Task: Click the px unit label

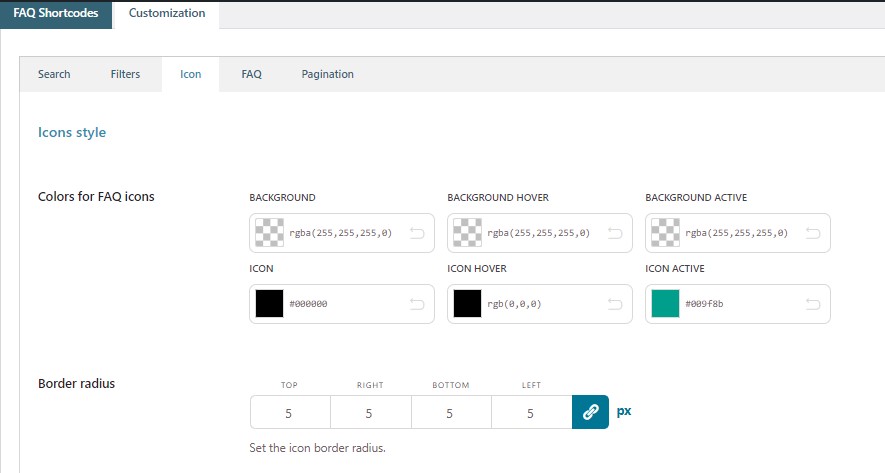Action: tap(624, 411)
